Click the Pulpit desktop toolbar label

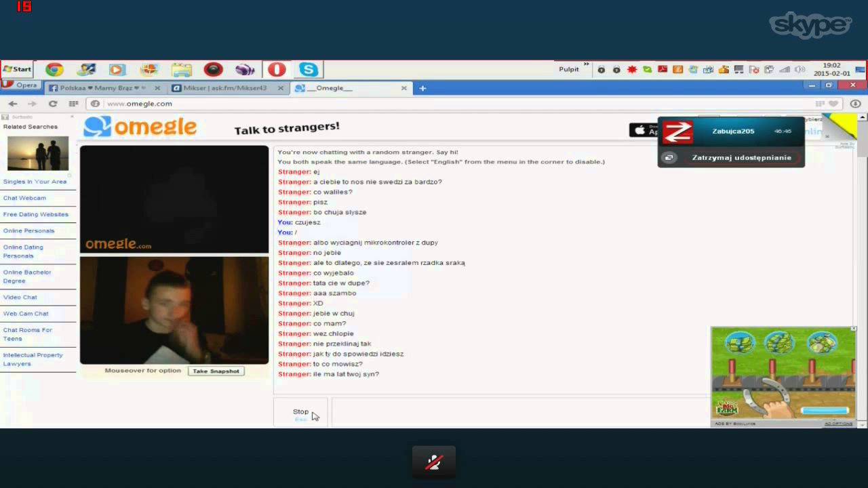click(x=568, y=69)
